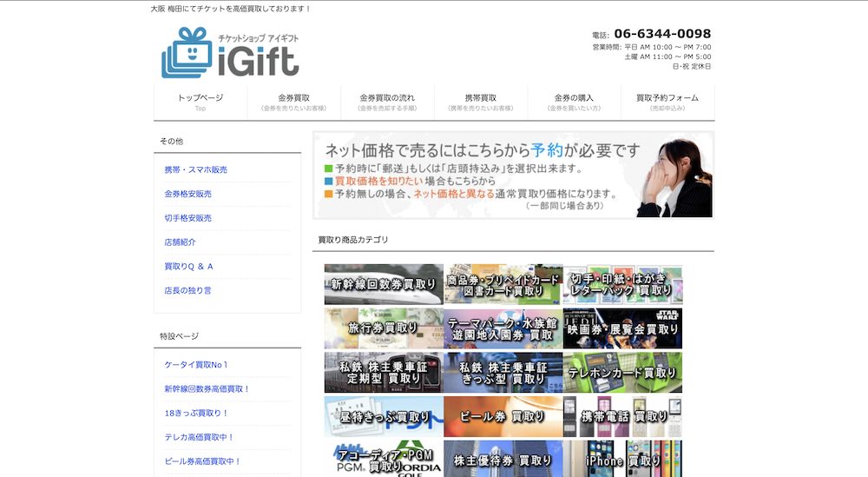Select the 新幹線回数券買取り category tile
The width and height of the screenshot is (868, 477).
click(384, 284)
